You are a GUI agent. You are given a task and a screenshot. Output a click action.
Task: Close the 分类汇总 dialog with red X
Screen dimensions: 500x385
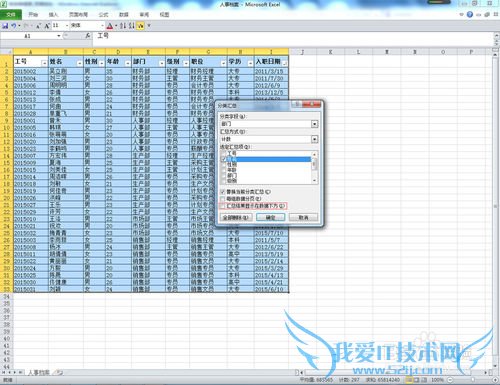click(313, 104)
